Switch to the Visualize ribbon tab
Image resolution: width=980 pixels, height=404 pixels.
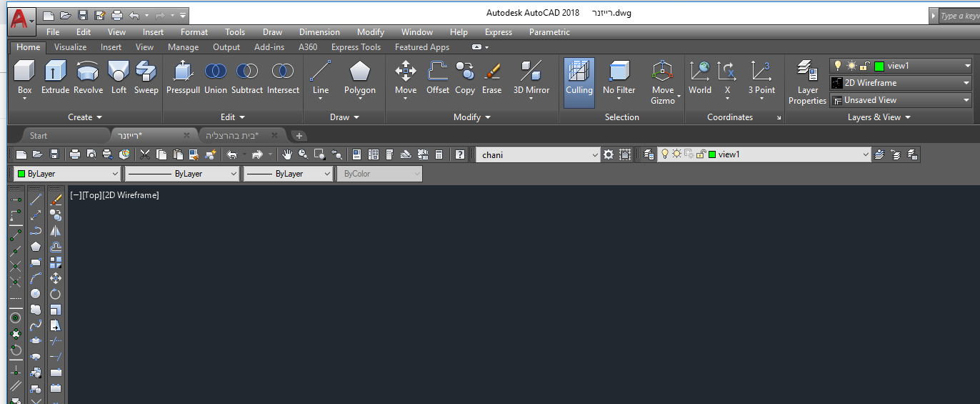click(70, 47)
